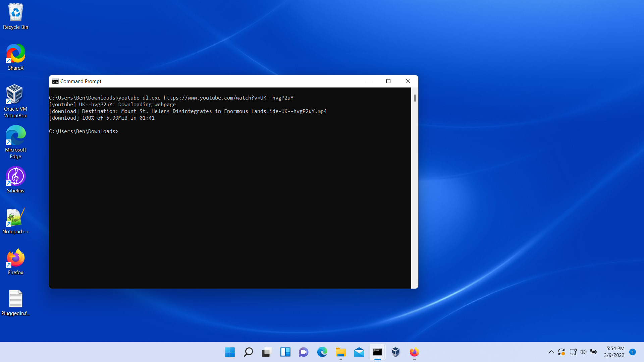Click the Command Prompt vertical scrollbar thumb

[x=415, y=98]
